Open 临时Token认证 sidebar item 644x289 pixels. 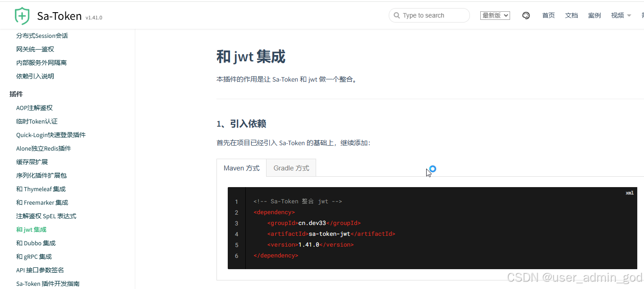37,121
